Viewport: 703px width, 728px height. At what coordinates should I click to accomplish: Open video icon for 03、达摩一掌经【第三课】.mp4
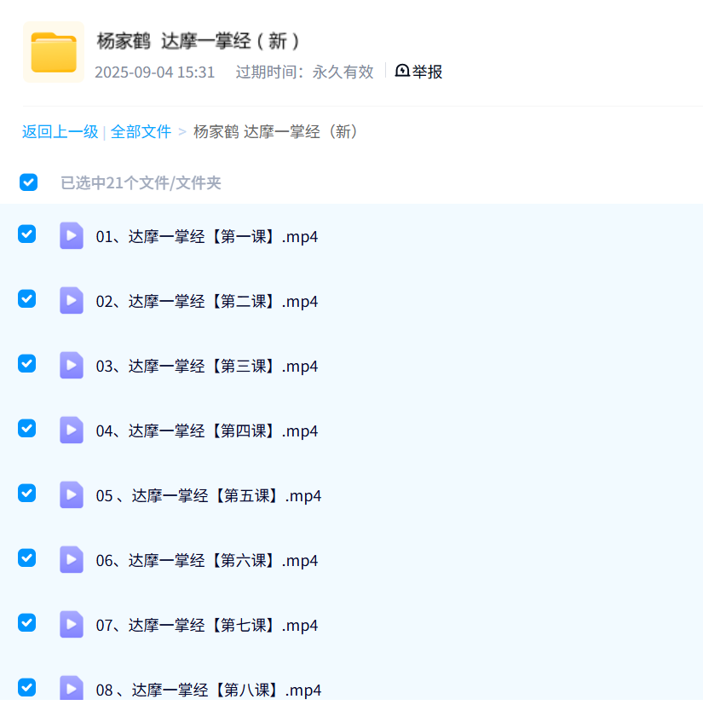point(72,366)
